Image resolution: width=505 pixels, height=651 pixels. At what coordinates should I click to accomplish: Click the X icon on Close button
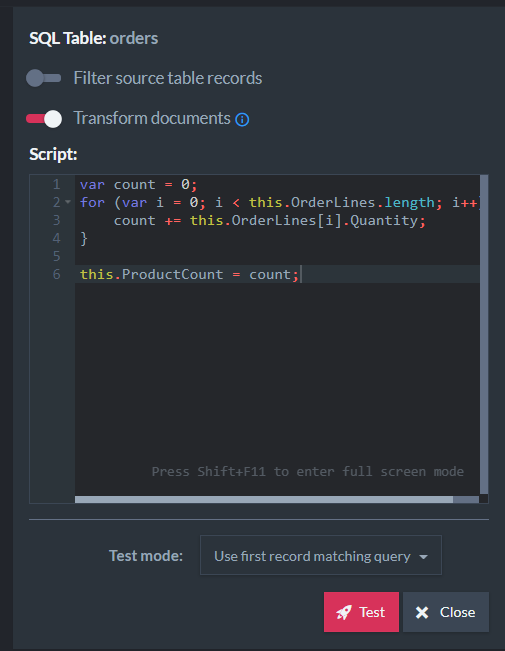(422, 612)
